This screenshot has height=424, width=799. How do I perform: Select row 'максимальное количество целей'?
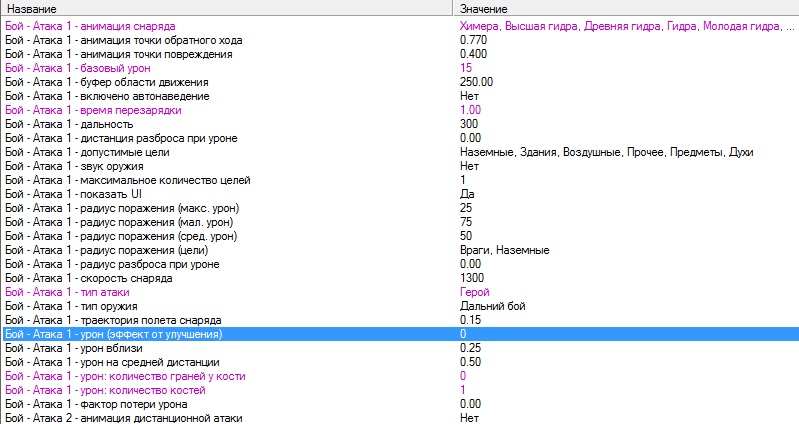(400, 180)
